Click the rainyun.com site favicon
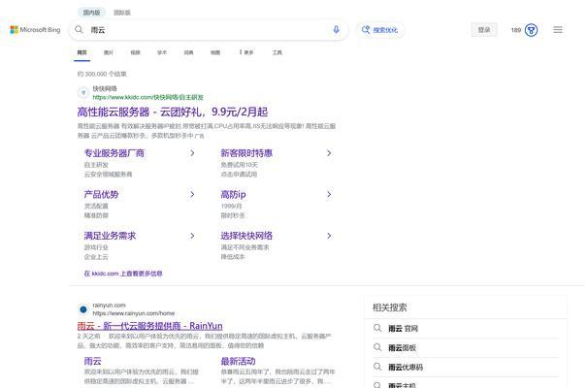 (83, 309)
